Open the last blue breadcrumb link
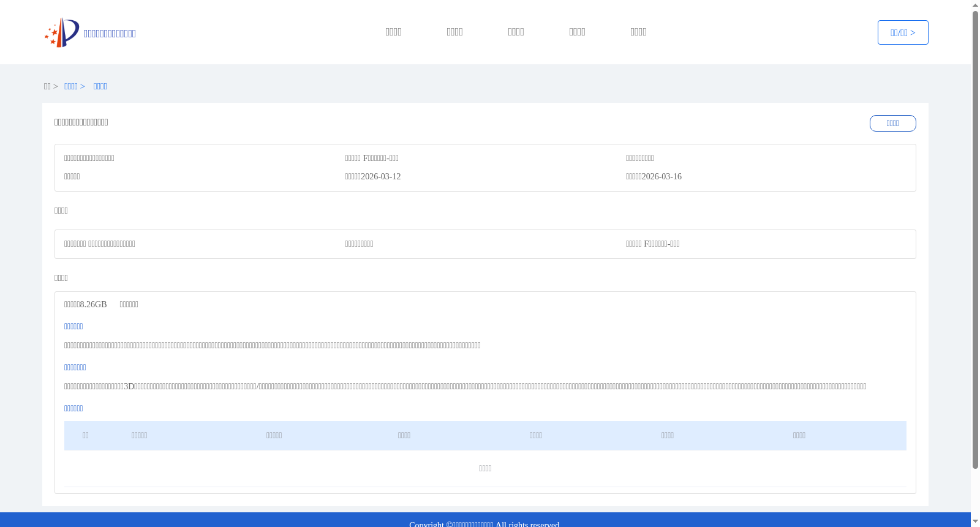 pos(100,86)
